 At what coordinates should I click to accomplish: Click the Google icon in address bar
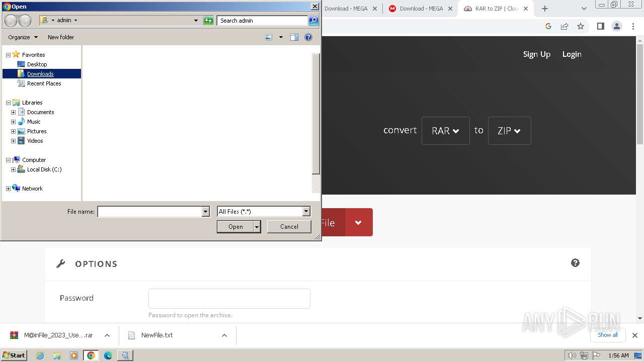point(548,26)
